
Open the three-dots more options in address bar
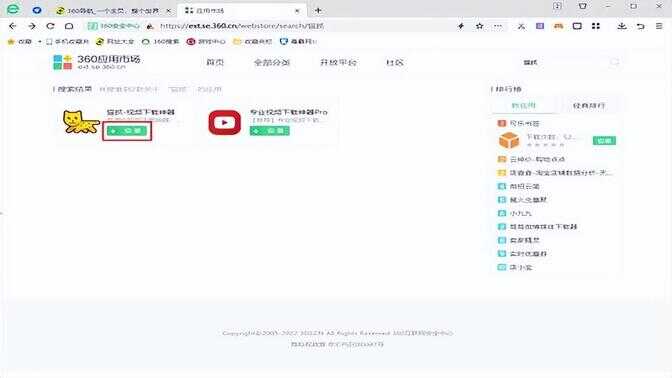498,26
